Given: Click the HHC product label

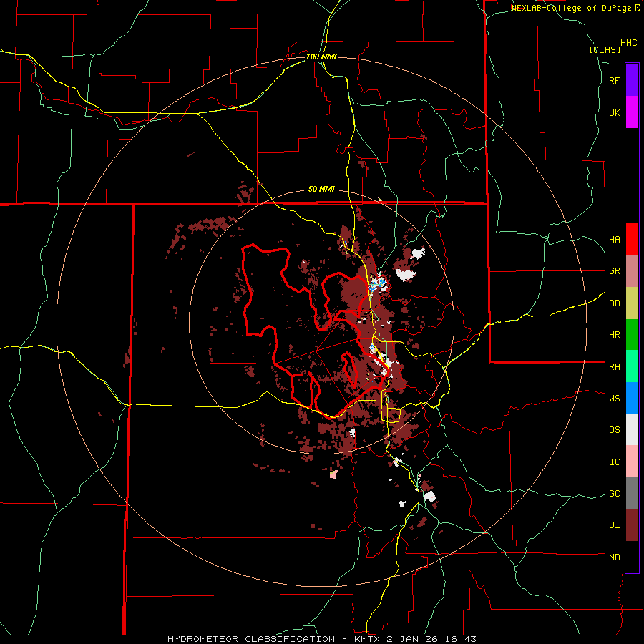Looking at the screenshot, I should coord(629,43).
